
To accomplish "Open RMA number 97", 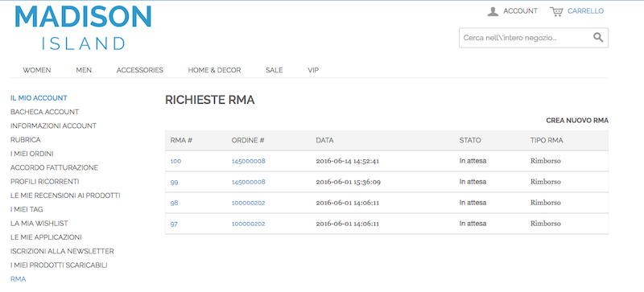I will (x=174, y=224).
